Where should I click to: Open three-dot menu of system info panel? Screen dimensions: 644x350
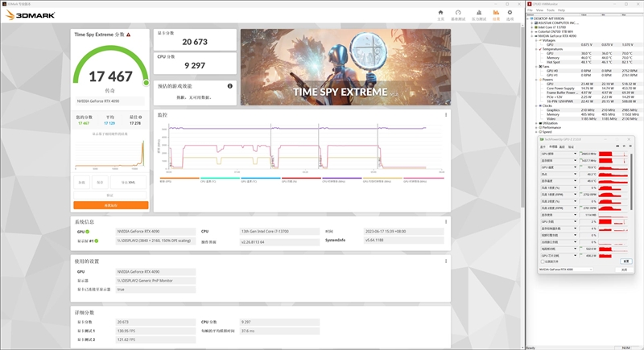pos(446,220)
